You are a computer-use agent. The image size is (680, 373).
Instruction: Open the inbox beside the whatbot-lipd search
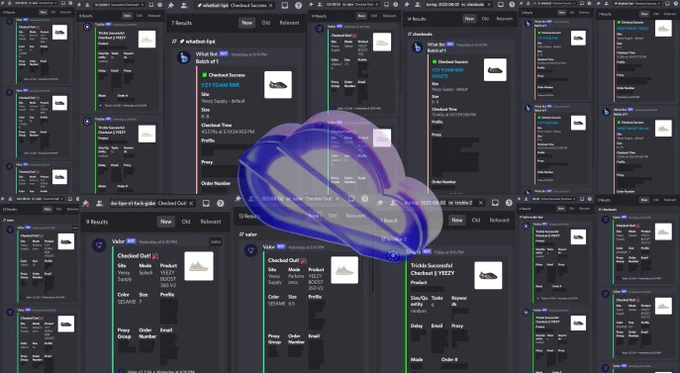pos(284,5)
